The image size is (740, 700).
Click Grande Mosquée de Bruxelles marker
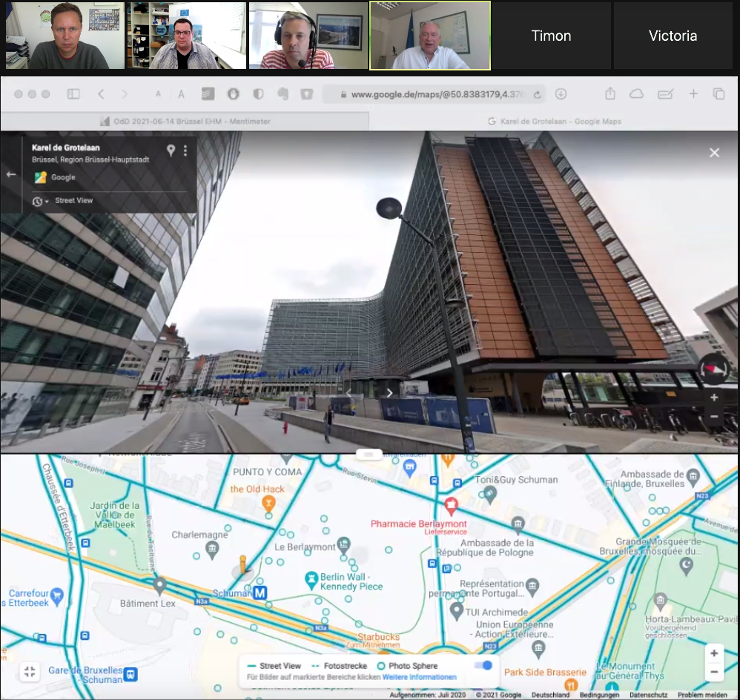(686, 566)
